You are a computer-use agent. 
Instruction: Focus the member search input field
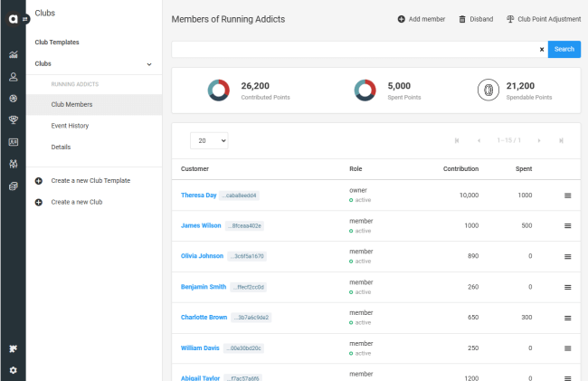(x=353, y=50)
